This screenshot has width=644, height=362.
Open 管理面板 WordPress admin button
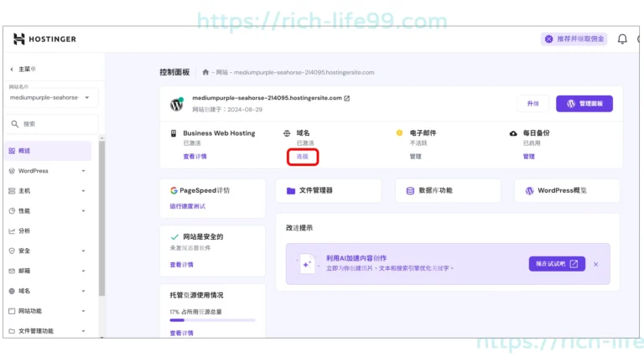click(x=584, y=103)
